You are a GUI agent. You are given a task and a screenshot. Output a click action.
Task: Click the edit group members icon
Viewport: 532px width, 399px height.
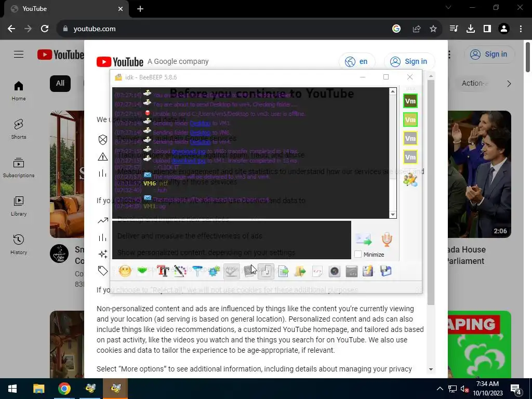410,179
